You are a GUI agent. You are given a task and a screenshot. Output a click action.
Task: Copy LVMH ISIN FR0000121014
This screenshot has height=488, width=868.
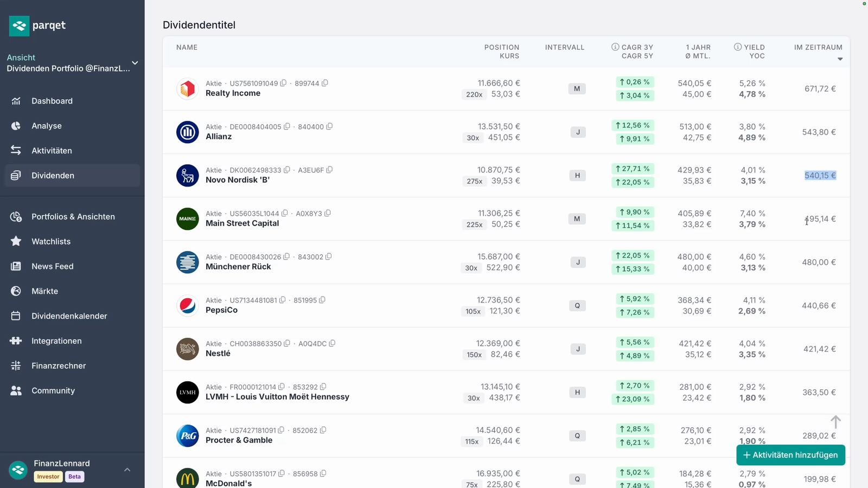pyautogui.click(x=282, y=387)
